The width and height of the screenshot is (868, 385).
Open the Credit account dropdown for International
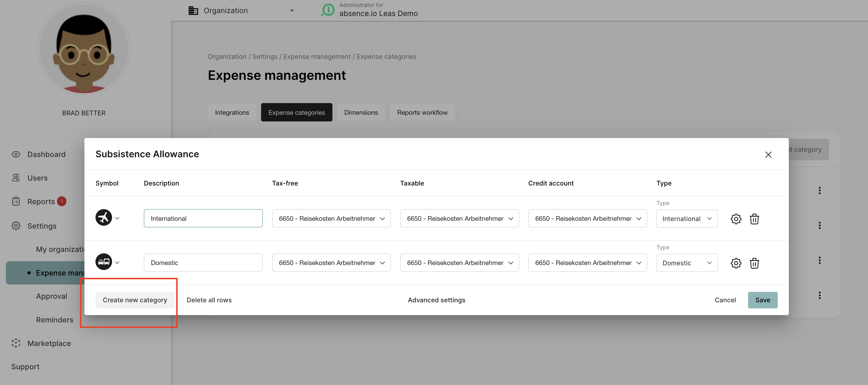[x=587, y=218]
